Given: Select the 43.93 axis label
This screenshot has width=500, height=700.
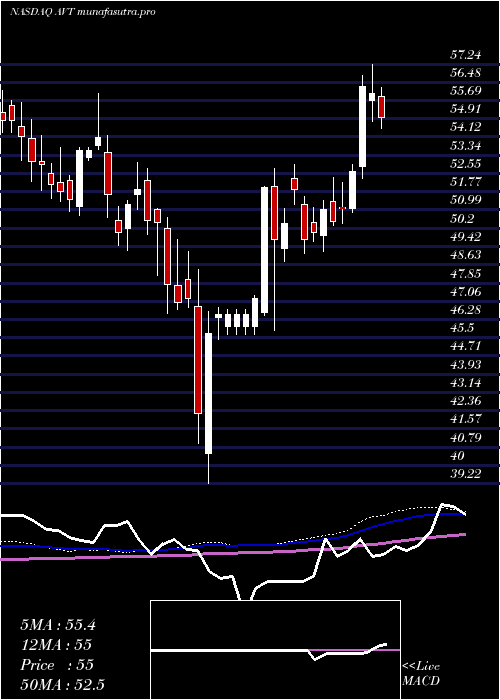Looking at the screenshot, I should coord(465,365).
